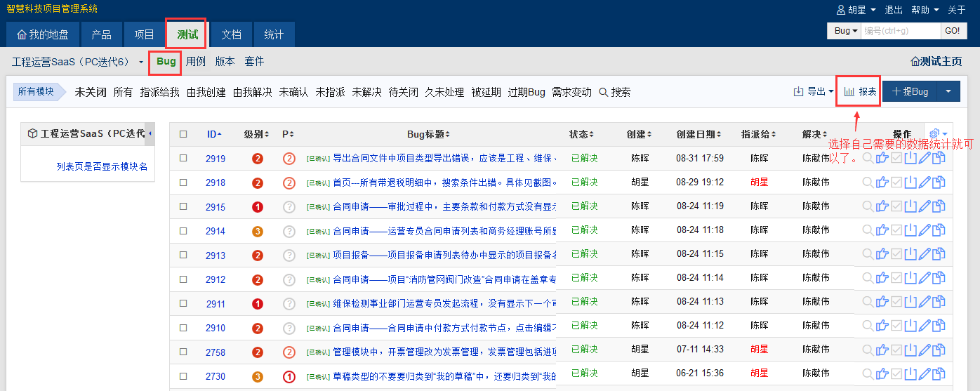Toggle the select-all checkbox in the table header
Viewport: 980px width, 391px height.
pyautogui.click(x=183, y=134)
